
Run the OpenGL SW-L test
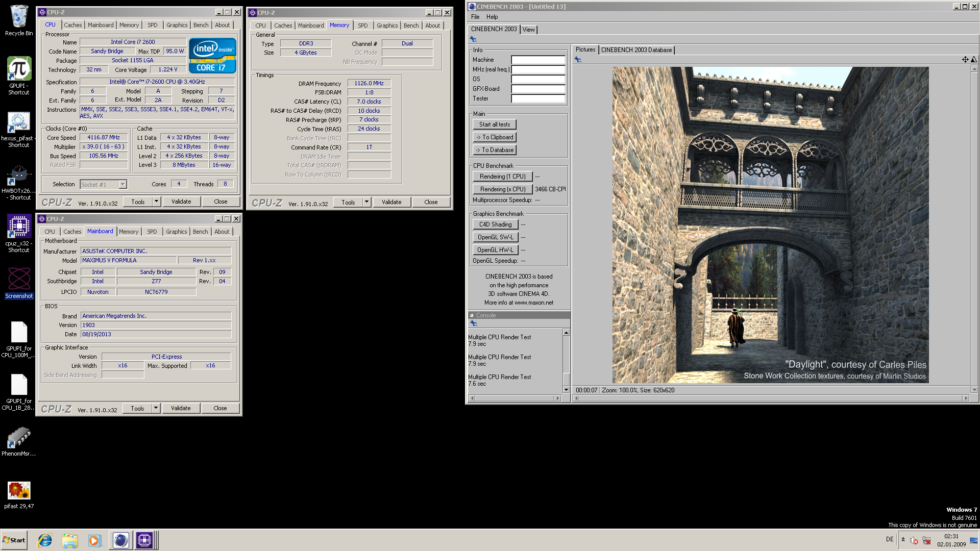[495, 237]
